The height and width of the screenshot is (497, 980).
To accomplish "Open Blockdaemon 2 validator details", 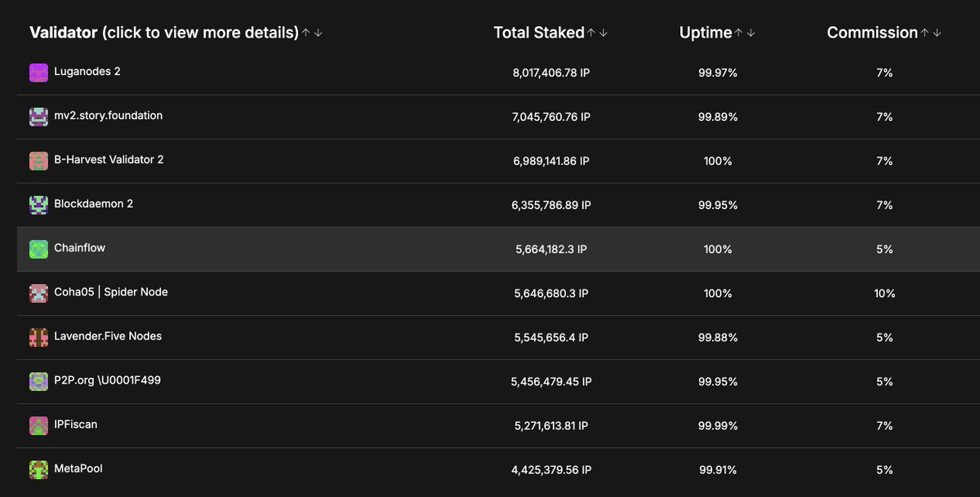I will (x=94, y=204).
